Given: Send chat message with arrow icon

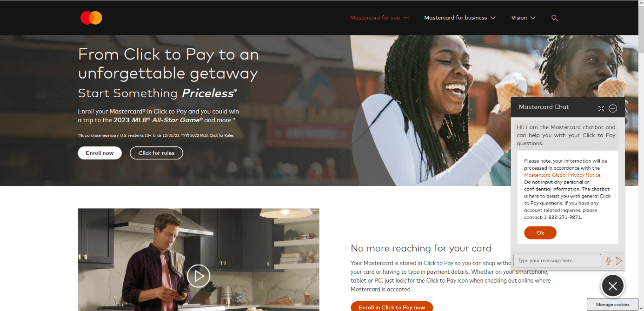Looking at the screenshot, I should pyautogui.click(x=619, y=261).
